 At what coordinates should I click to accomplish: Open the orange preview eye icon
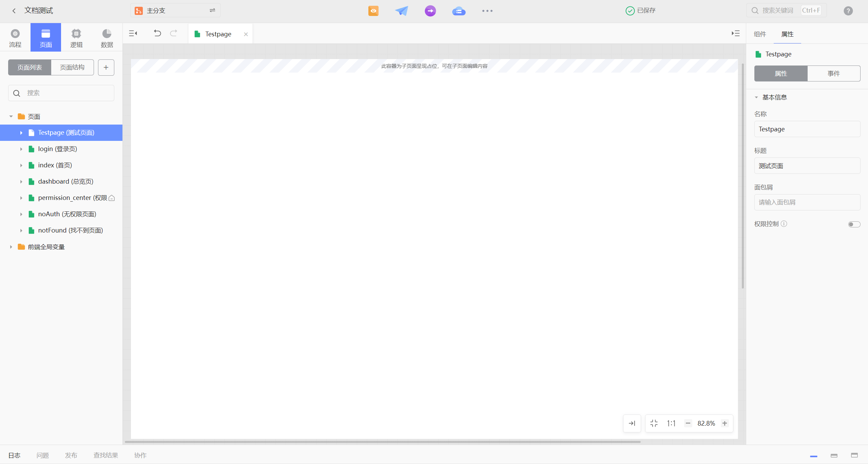[x=373, y=11]
